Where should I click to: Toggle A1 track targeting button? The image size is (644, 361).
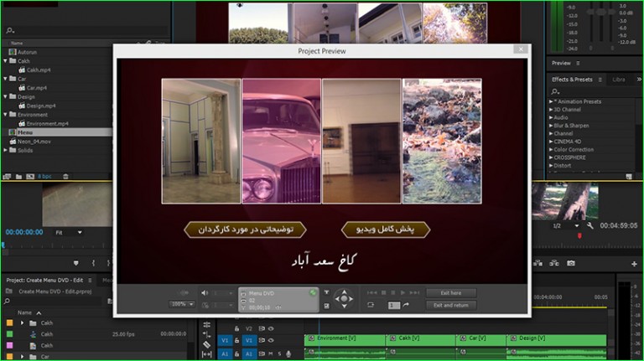[x=249, y=353]
